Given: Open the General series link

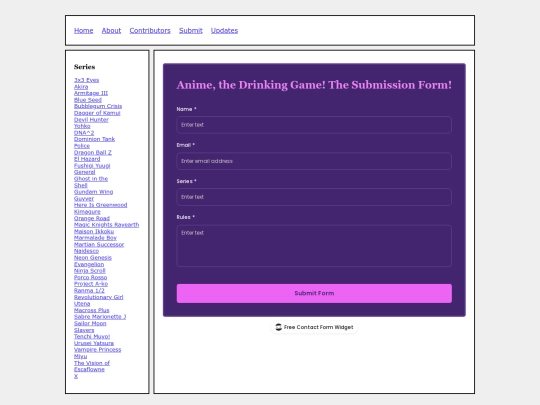Looking at the screenshot, I should coord(85,172).
